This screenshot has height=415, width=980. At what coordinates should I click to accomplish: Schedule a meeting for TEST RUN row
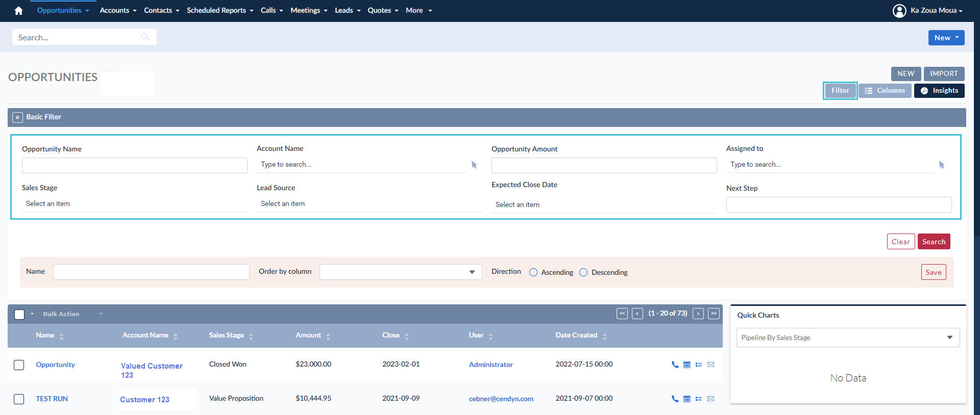pyautogui.click(x=687, y=399)
